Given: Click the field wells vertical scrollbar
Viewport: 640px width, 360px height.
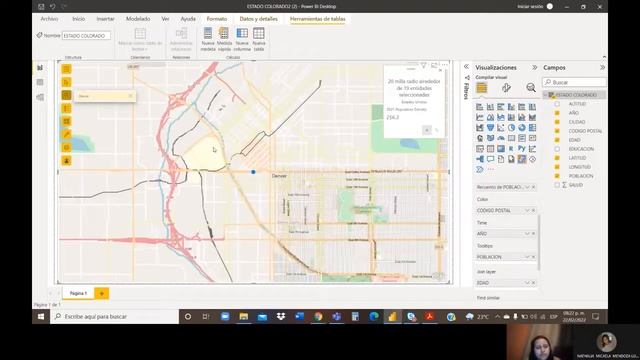Looking at the screenshot, I should pos(539,242).
